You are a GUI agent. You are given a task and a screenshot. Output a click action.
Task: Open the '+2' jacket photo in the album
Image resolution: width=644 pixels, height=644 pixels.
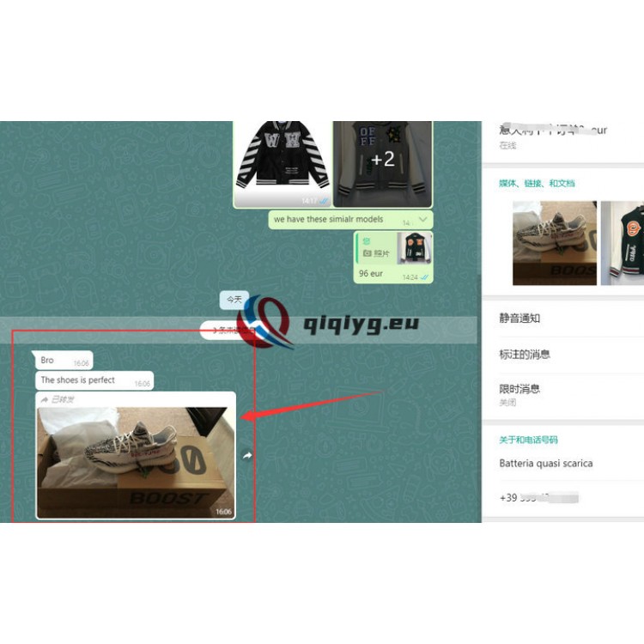point(382,161)
